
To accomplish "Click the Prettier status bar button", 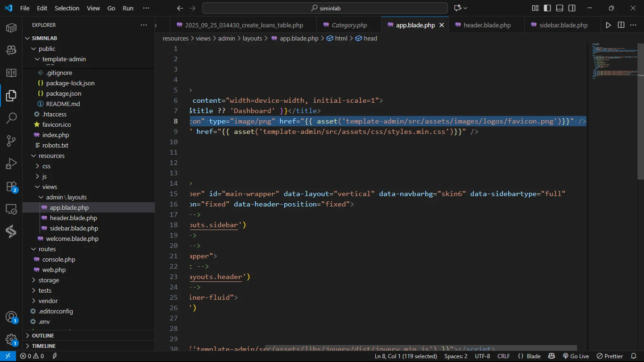I will coord(610,356).
